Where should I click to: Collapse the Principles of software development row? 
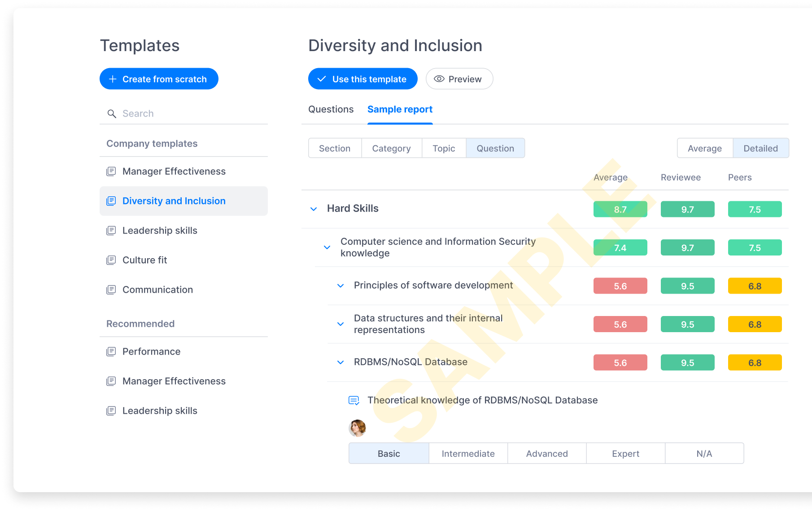[340, 286]
